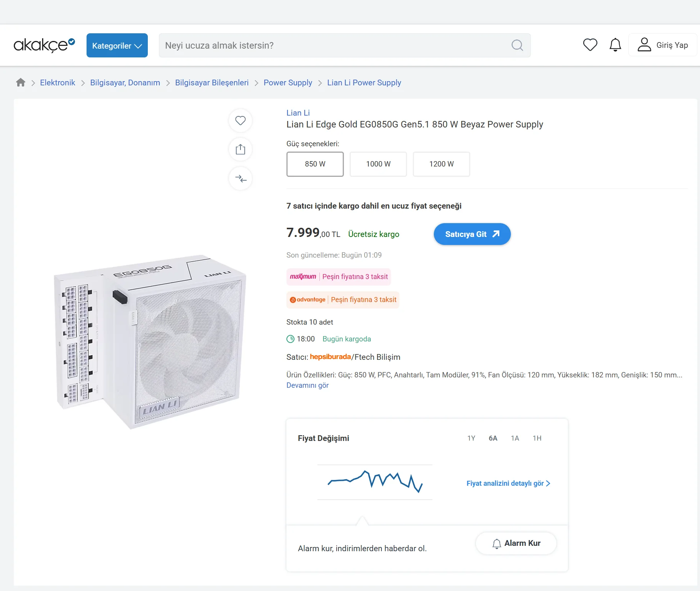The height and width of the screenshot is (591, 700).
Task: Click the search magnifier icon
Action: [517, 46]
